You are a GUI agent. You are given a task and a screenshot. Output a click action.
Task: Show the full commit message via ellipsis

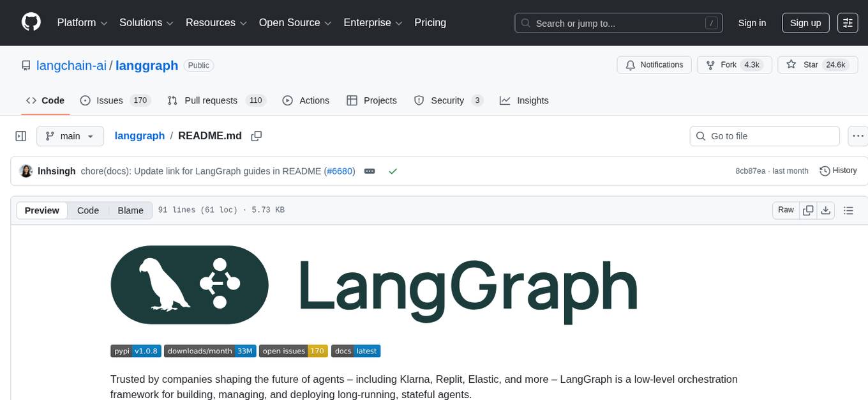pos(369,171)
